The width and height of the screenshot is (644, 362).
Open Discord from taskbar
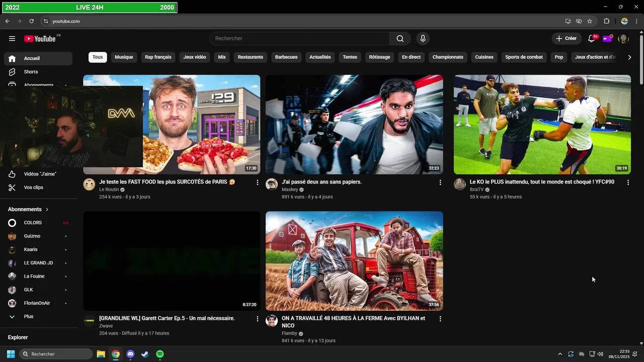point(130,354)
